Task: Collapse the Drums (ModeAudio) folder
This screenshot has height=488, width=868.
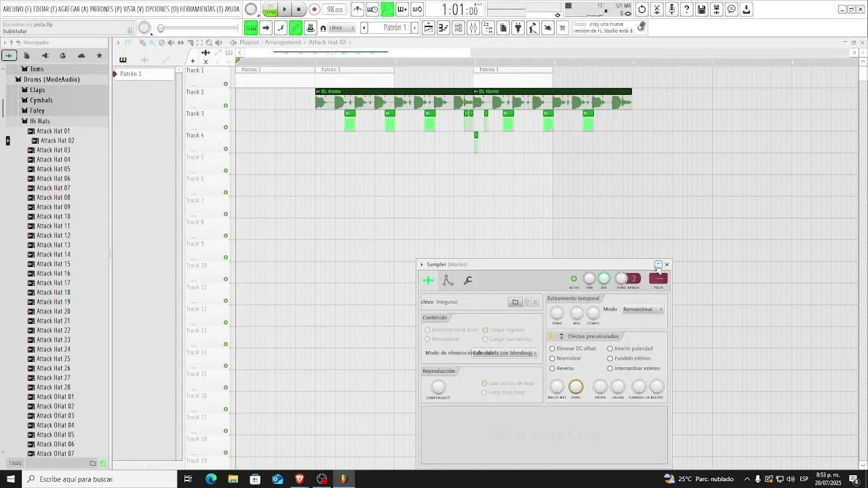Action: coord(52,79)
